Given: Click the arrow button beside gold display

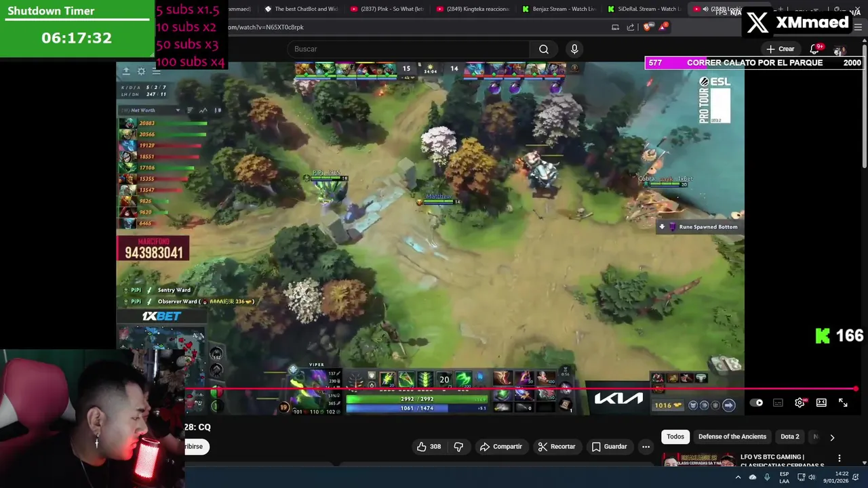Looking at the screenshot, I should click(728, 405).
